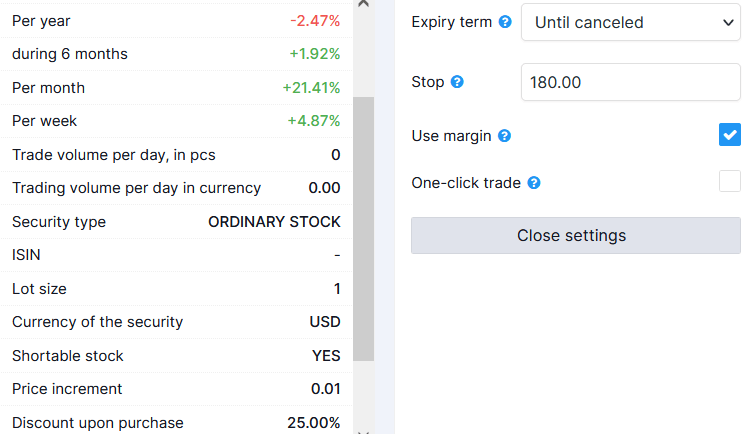Click the Price increment row
Viewport: 750px width, 434px height.
176,389
